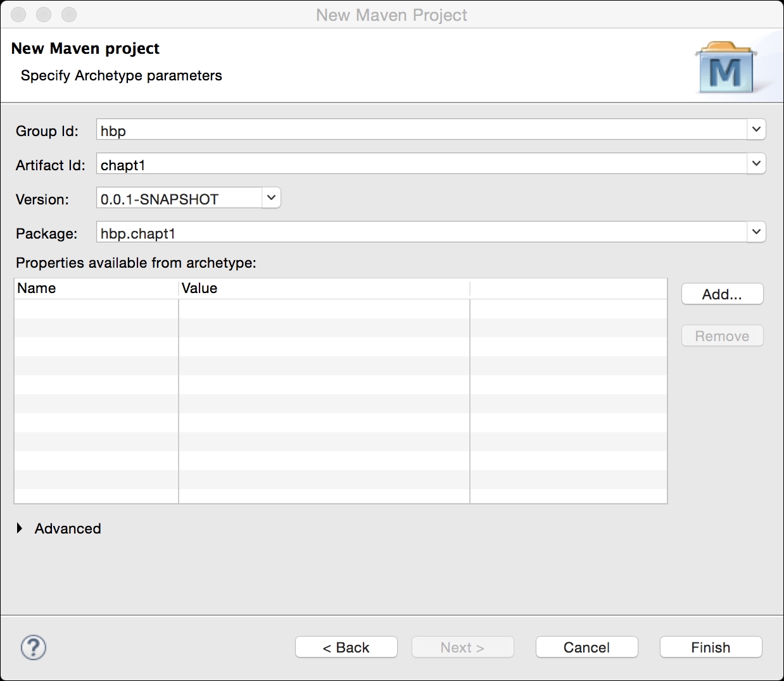784x681 pixels.
Task: Click the Artifact Id field containing chapt1
Action: (x=422, y=164)
